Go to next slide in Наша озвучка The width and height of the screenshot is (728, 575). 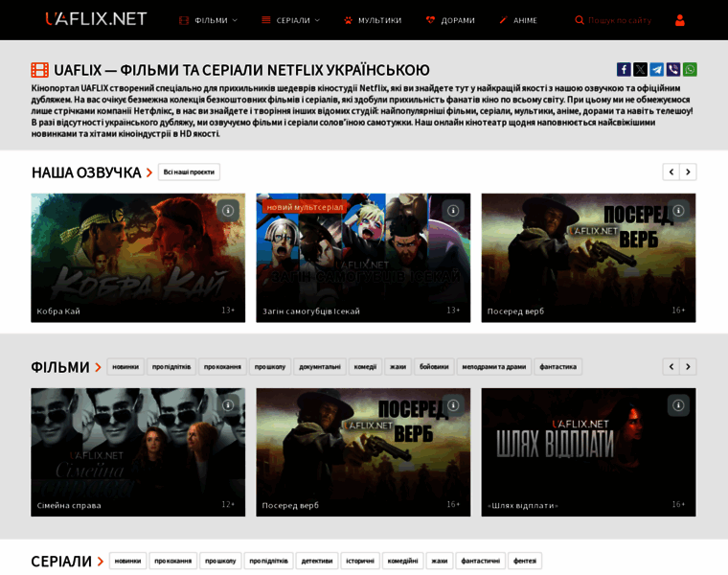click(x=688, y=172)
